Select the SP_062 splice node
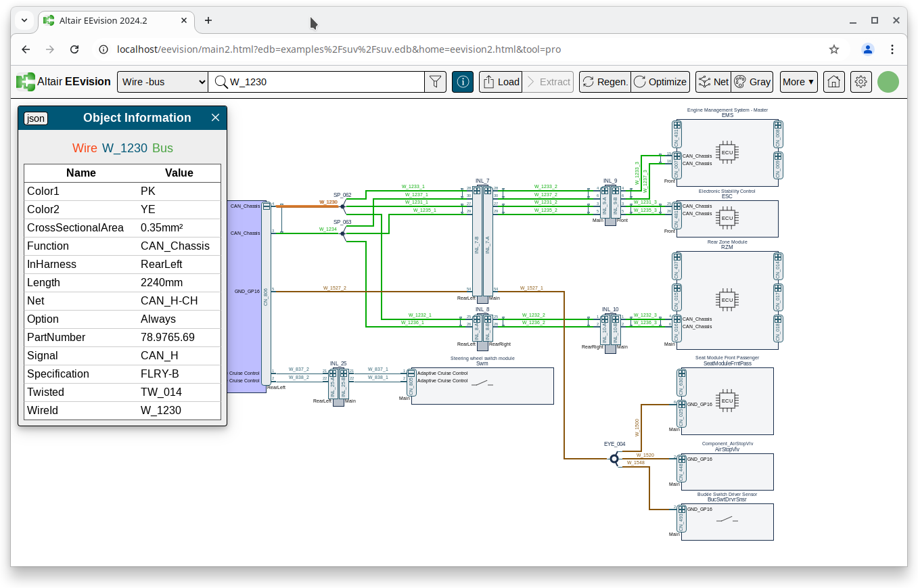This screenshot has width=918, height=588. tap(342, 206)
